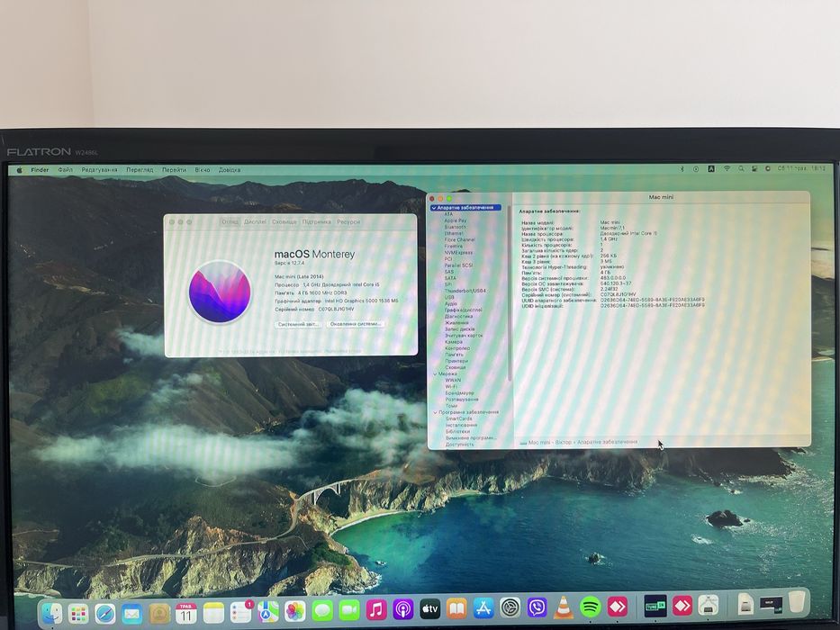Select Bluetooth in System Information sidebar
This screenshot has height=630, width=840.
[456, 227]
